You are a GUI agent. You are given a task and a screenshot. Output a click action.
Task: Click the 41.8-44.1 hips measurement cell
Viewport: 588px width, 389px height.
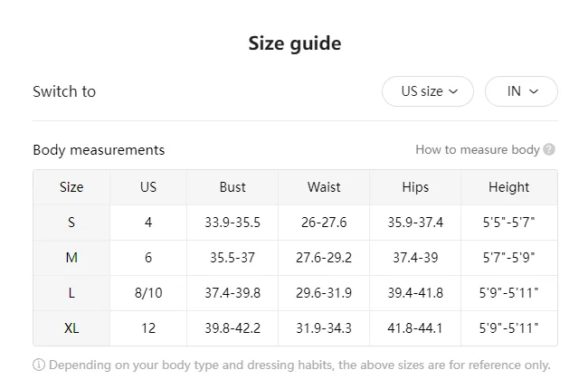pyautogui.click(x=415, y=328)
